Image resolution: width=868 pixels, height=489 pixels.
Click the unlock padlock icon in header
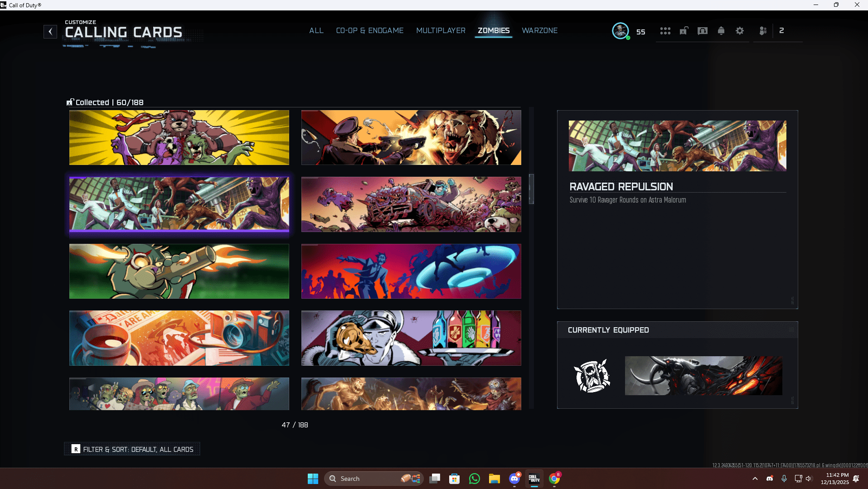(684, 31)
